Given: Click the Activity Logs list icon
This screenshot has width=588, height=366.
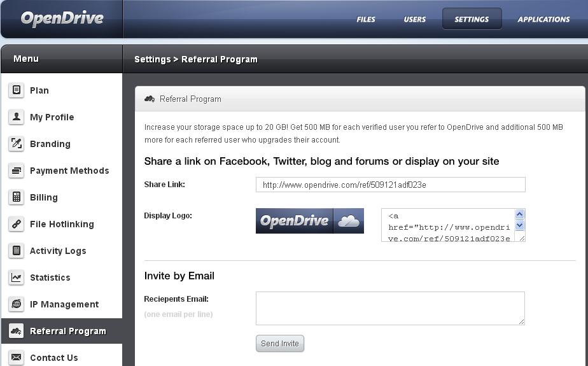Looking at the screenshot, I should click(16, 251).
